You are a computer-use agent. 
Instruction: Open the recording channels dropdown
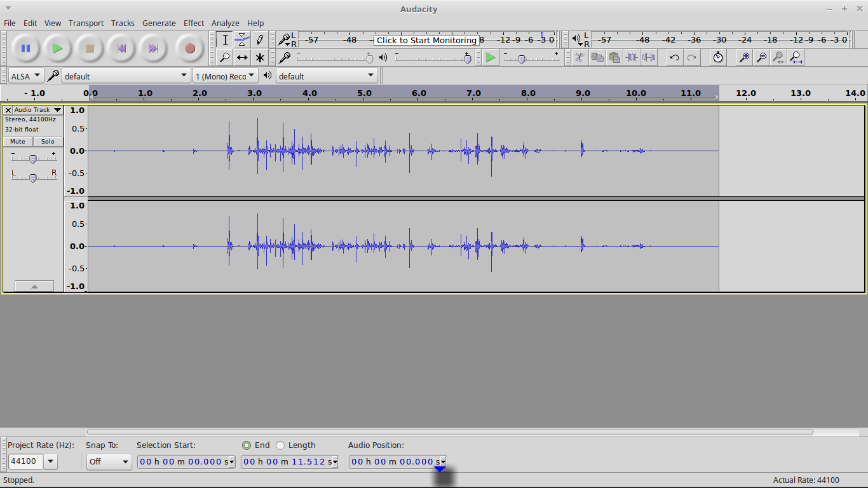(x=225, y=75)
